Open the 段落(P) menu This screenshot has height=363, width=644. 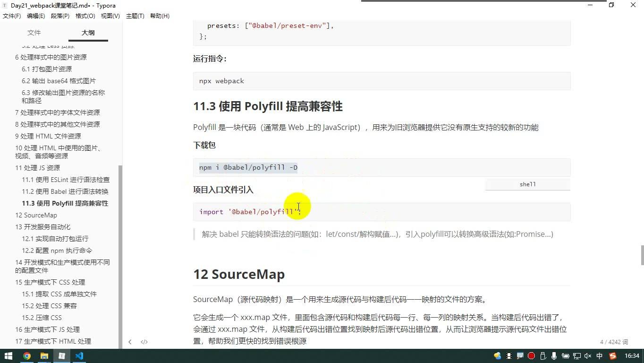tap(60, 16)
